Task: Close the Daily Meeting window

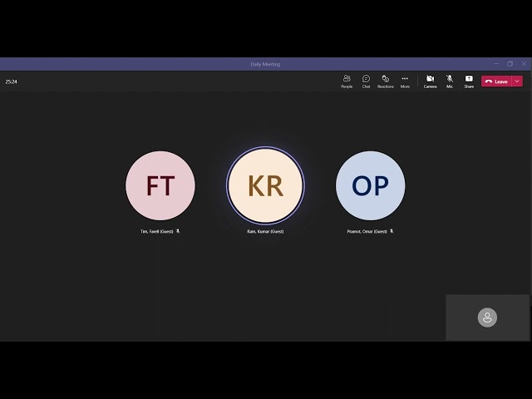Action: 524,64
